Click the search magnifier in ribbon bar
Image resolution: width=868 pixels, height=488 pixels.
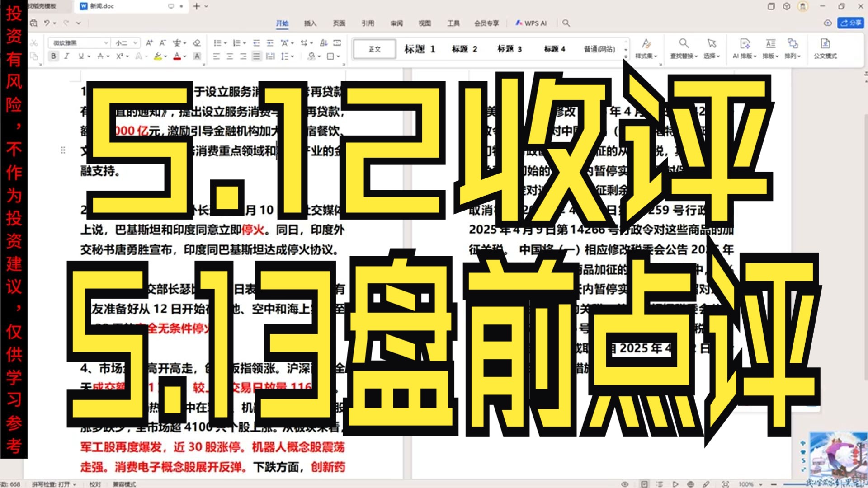[x=566, y=23]
